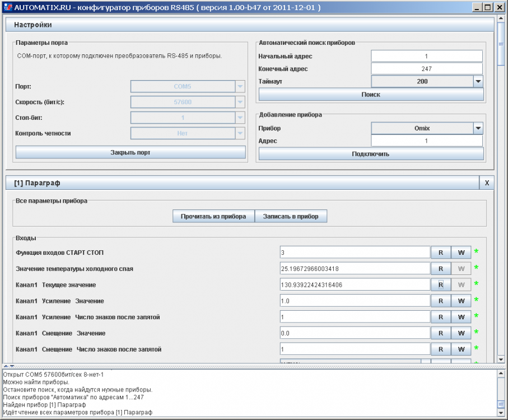Expand the Прибор Omix dropdown
The width and height of the screenshot is (508, 420).
478,128
